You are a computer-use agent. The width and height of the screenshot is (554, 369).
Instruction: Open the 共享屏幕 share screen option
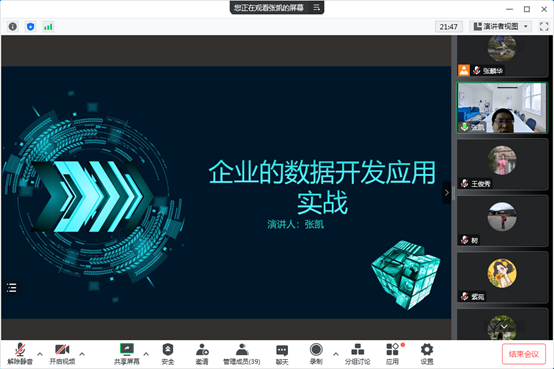click(127, 354)
